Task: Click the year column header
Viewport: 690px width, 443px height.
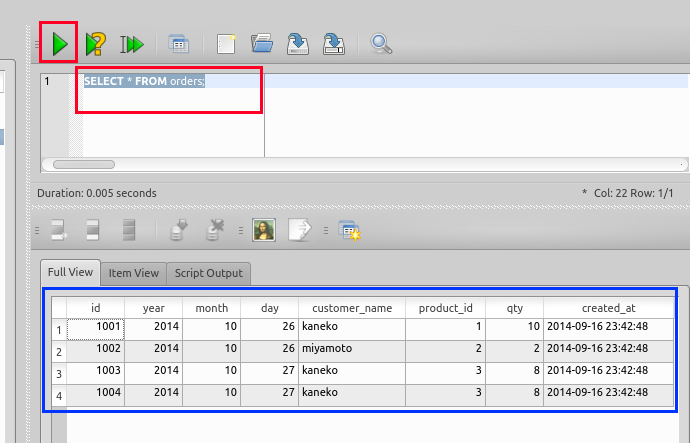Action: pos(154,308)
